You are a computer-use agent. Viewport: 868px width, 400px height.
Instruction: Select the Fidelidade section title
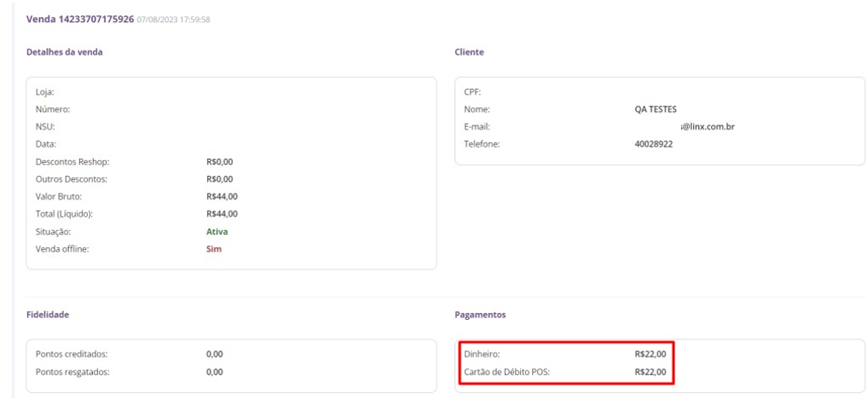coord(47,314)
